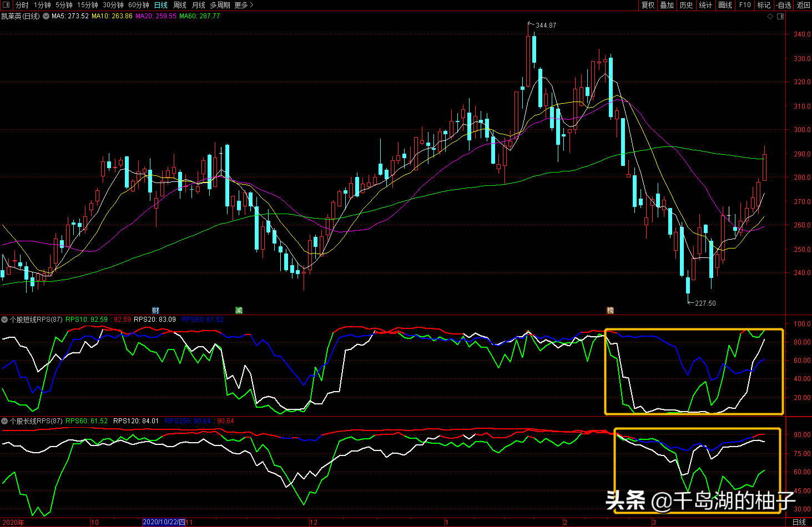
Task: Click the 叠加 overlay button
Action: (667, 5)
